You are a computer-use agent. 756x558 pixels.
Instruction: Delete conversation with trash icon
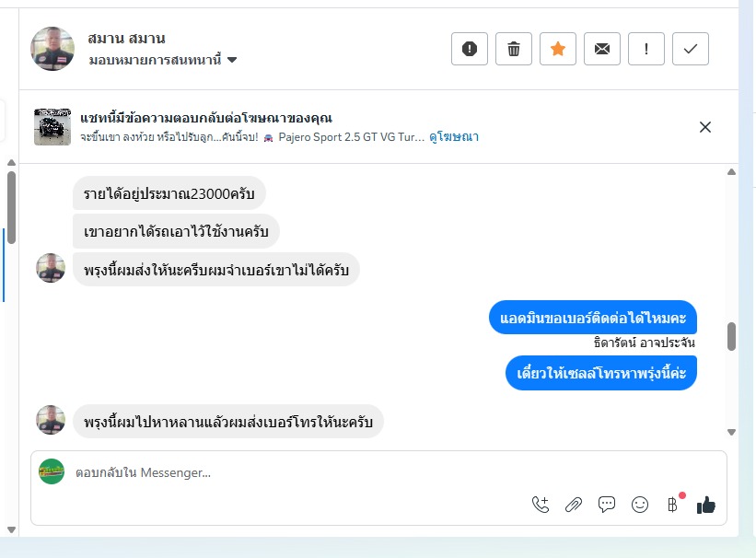click(514, 49)
